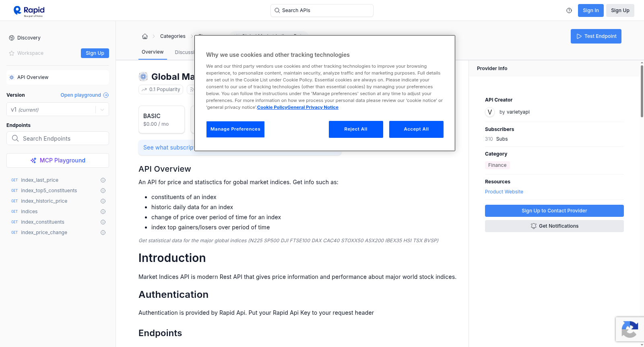Open Discovery in sidebar
This screenshot has width=644, height=347.
coord(29,38)
